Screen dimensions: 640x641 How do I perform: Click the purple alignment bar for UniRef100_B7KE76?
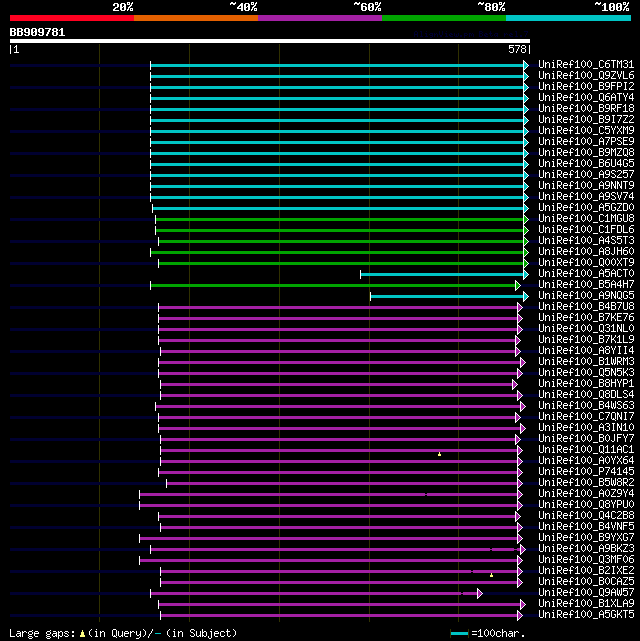[338, 318]
